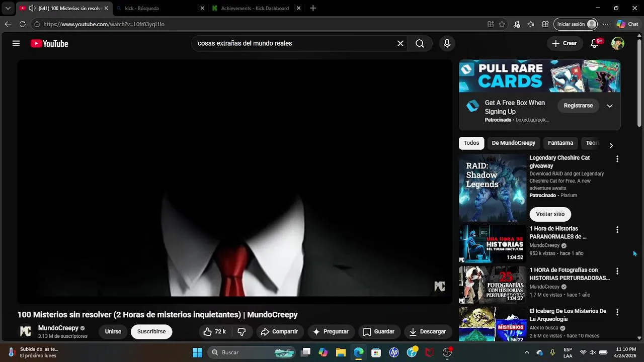Open 1 Hora de Historias PARANORMALES thumbnail
The height and width of the screenshot is (362, 644).
493,244
